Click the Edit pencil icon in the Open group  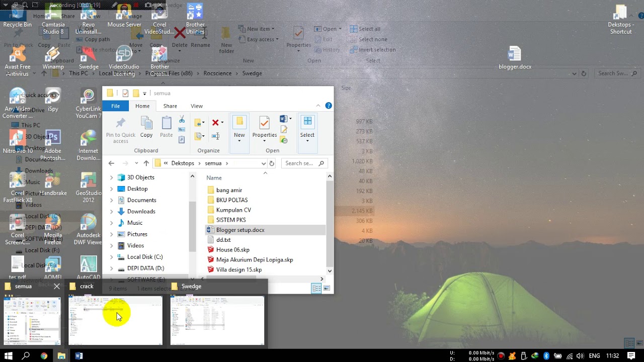284,130
